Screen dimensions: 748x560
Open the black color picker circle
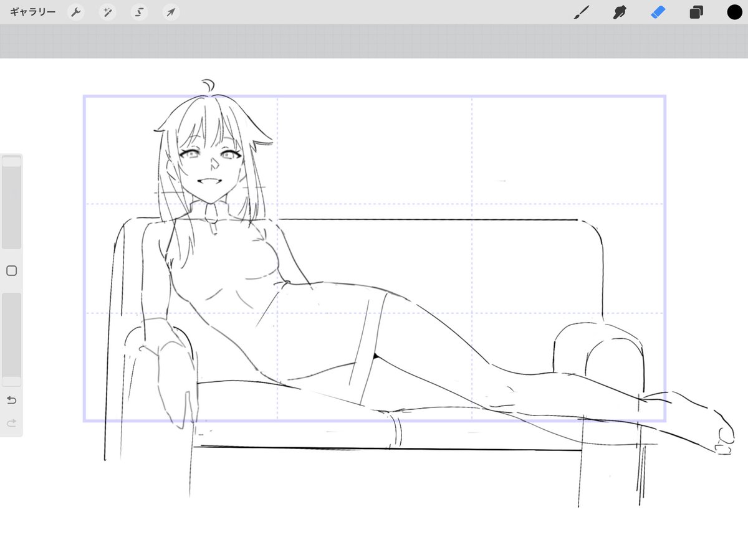tap(734, 12)
